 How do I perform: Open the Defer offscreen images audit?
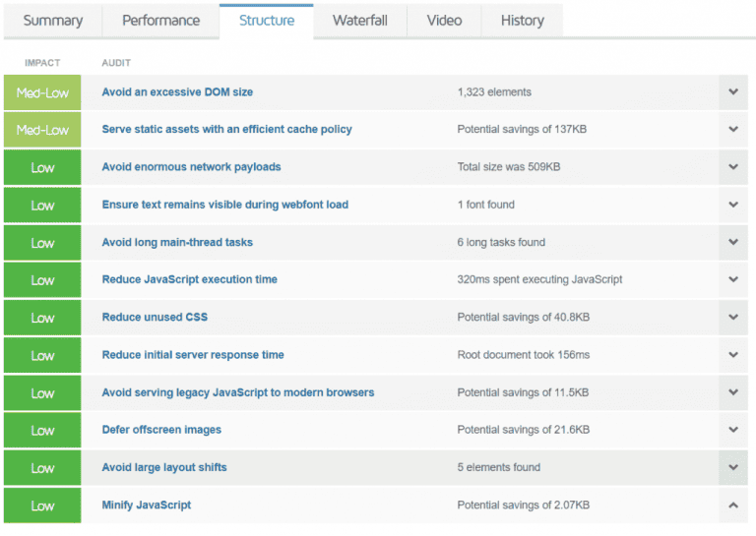pyautogui.click(x=161, y=430)
